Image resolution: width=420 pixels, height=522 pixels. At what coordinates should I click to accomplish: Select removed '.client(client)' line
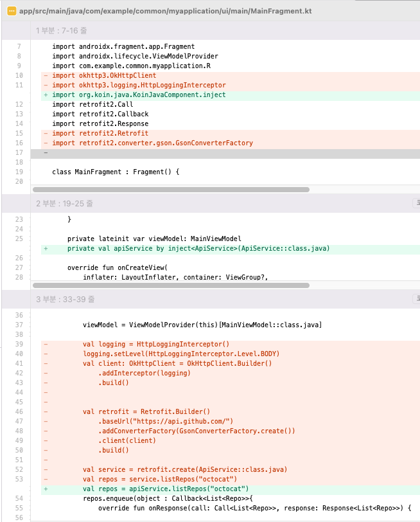point(127,441)
